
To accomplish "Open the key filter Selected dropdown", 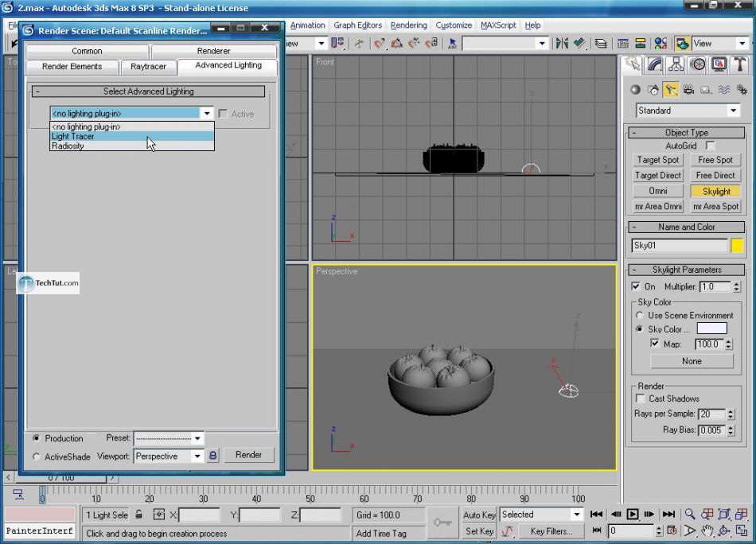I will click(541, 514).
